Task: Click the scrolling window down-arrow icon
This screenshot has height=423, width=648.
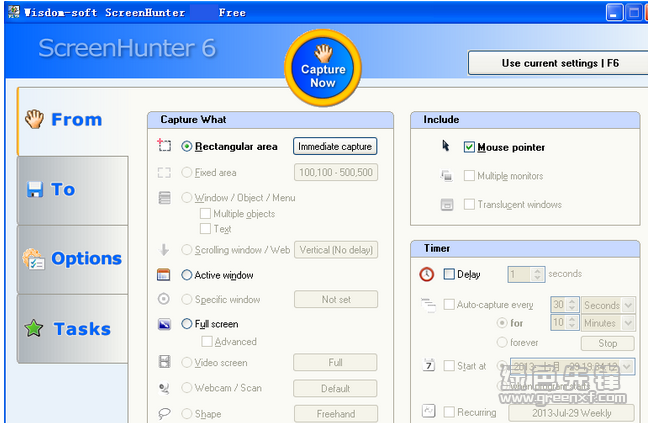Action: (164, 250)
